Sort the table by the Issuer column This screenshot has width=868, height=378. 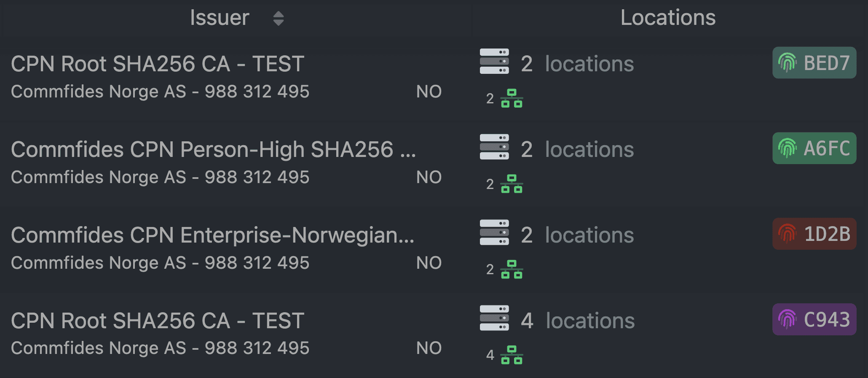278,18
